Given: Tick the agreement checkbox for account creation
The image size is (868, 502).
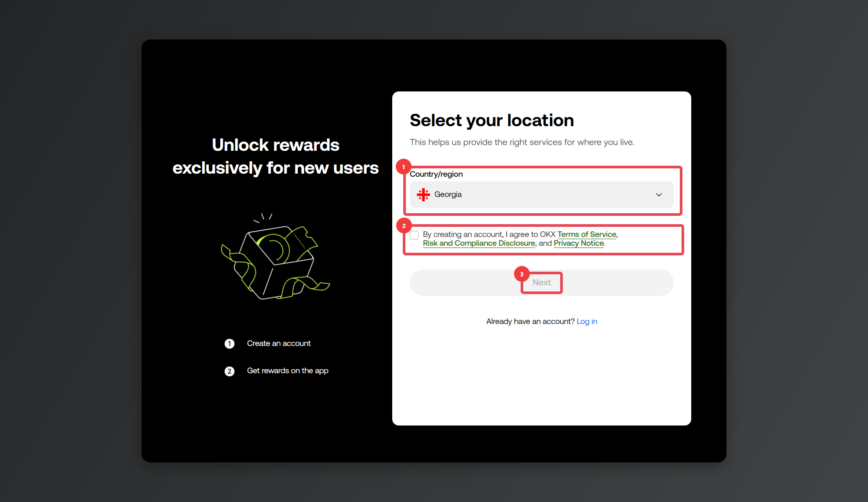Looking at the screenshot, I should tap(414, 235).
